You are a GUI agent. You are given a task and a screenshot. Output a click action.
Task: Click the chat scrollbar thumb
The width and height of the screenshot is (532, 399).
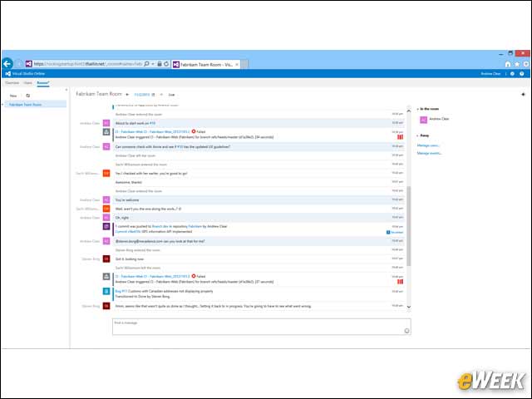408,226
